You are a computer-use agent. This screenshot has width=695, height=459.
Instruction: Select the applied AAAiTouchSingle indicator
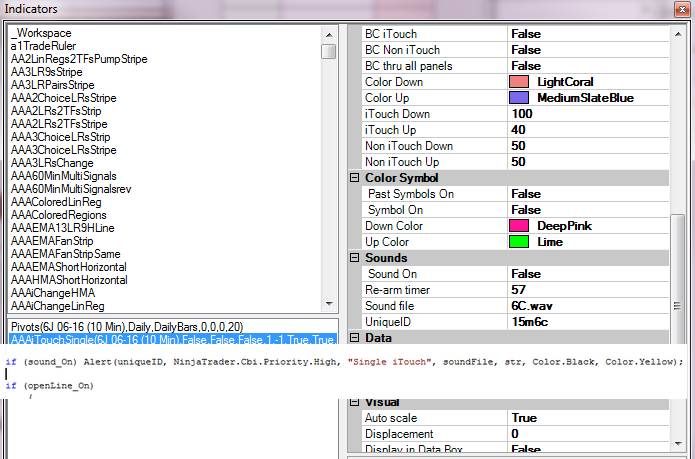tap(172, 339)
